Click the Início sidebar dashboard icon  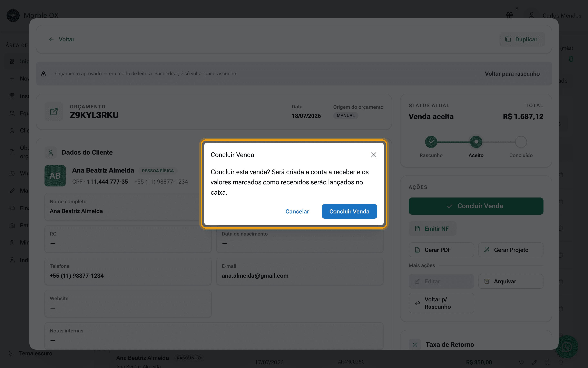click(x=12, y=61)
